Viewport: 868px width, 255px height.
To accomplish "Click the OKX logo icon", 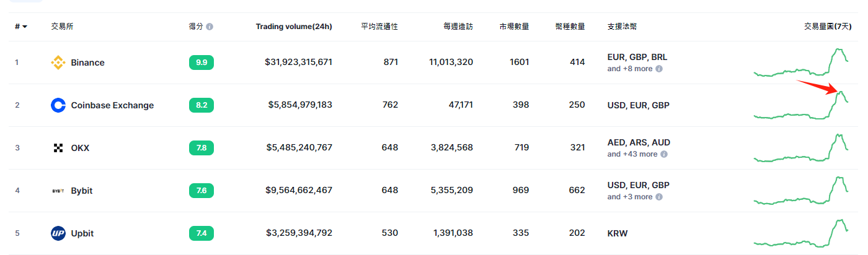I will click(58, 148).
